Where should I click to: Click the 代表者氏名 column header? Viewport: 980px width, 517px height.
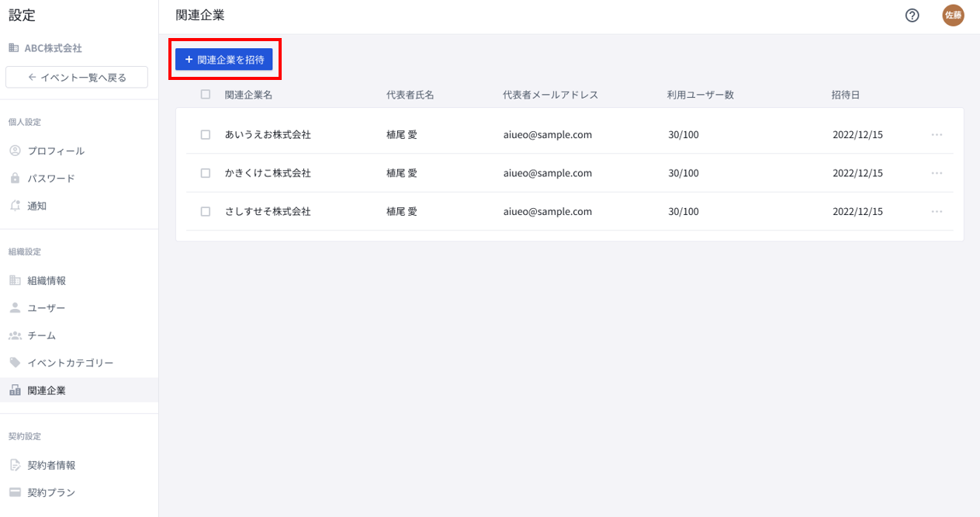(410, 95)
